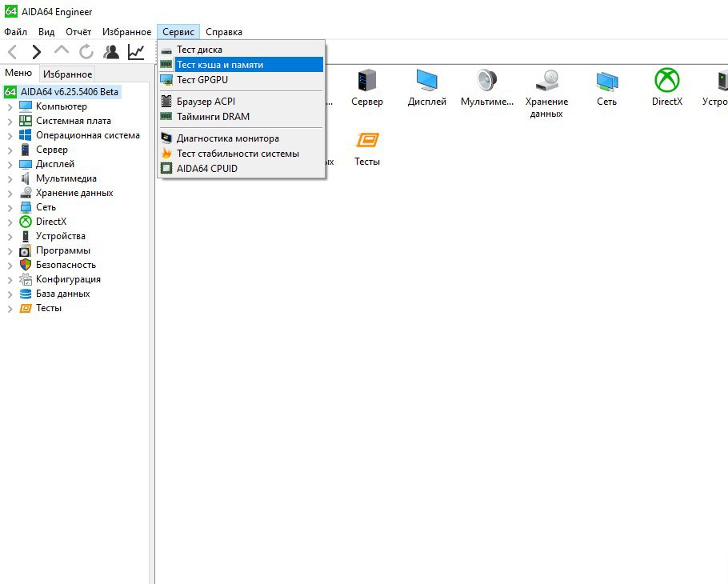Expand the Сервер tree node
Image resolution: width=728 pixels, height=584 pixels.
click(10, 150)
